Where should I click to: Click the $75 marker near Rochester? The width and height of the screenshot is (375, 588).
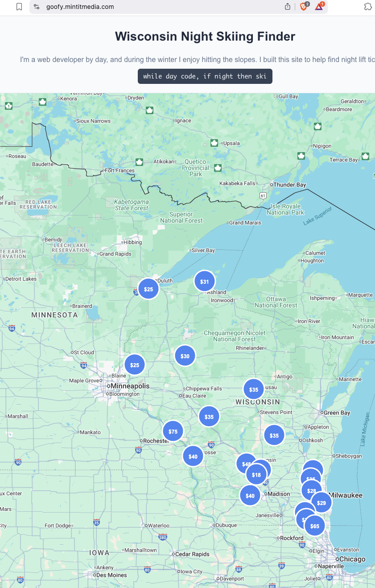pyautogui.click(x=173, y=431)
